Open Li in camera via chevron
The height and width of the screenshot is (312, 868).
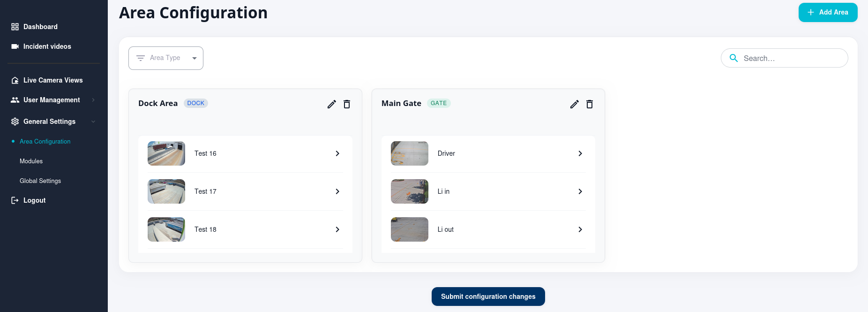coord(580,191)
